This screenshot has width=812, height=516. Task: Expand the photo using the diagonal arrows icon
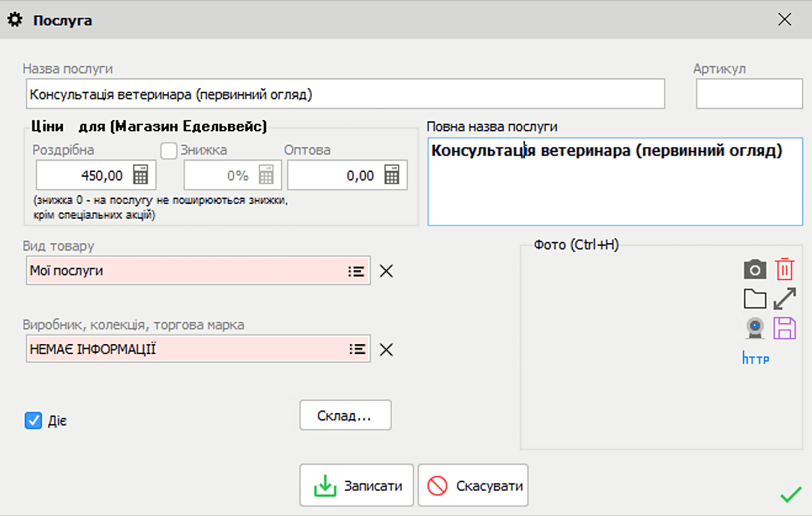(x=784, y=299)
